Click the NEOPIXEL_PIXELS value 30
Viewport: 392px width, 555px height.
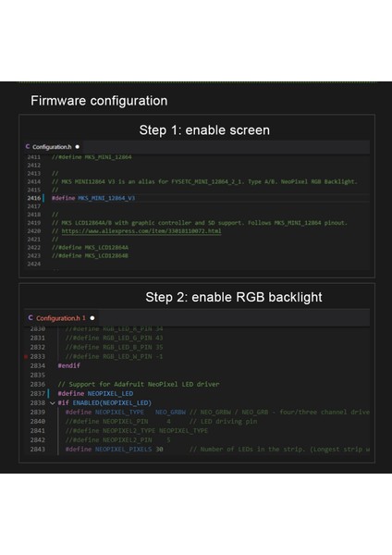(x=160, y=450)
